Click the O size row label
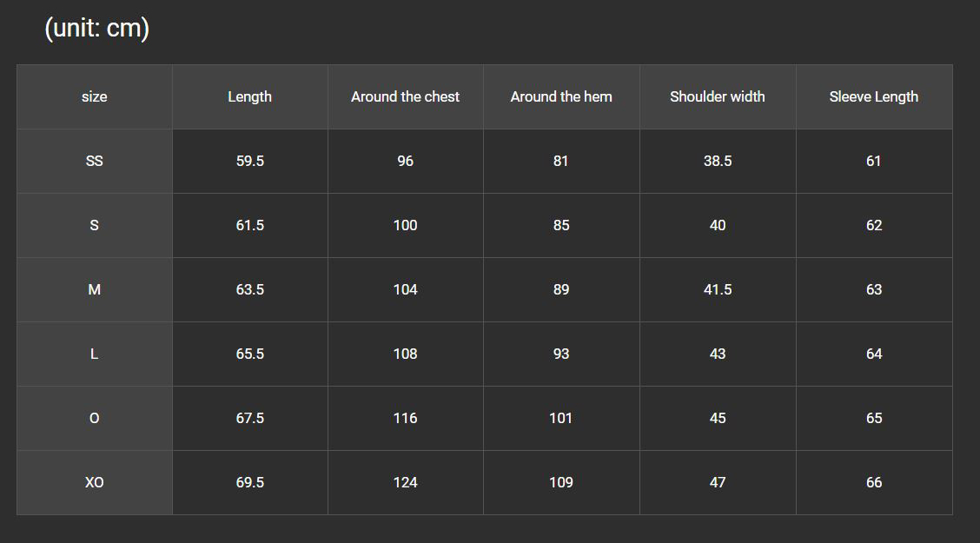Screen dimensions: 980x543 (95, 419)
